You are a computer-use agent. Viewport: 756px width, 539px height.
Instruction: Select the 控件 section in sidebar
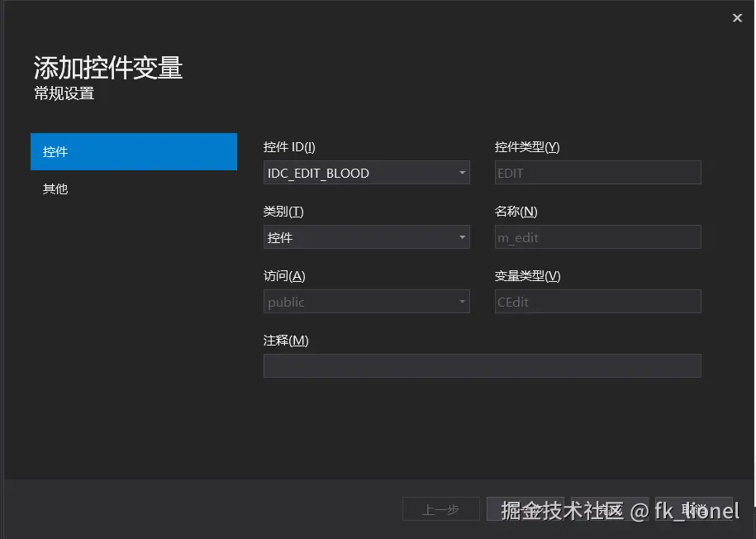[x=55, y=151]
